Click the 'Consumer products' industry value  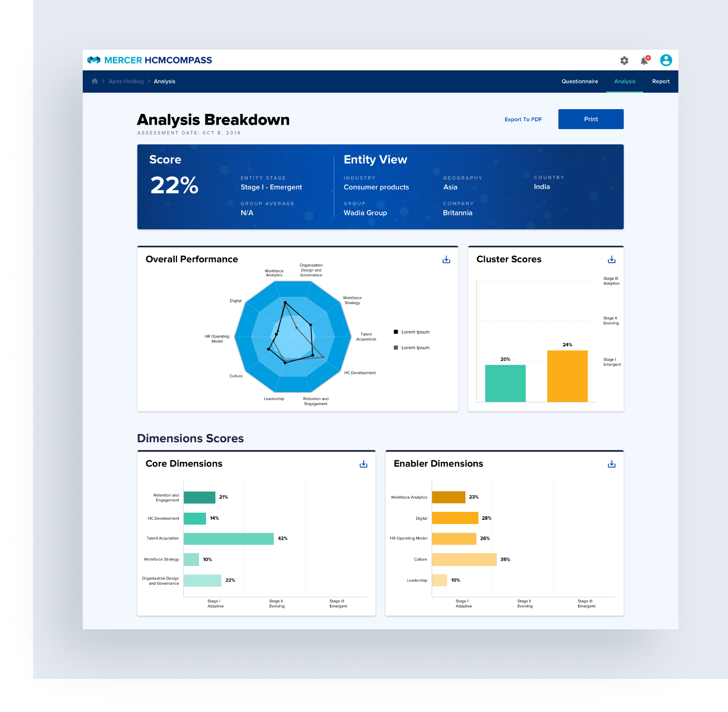(376, 187)
